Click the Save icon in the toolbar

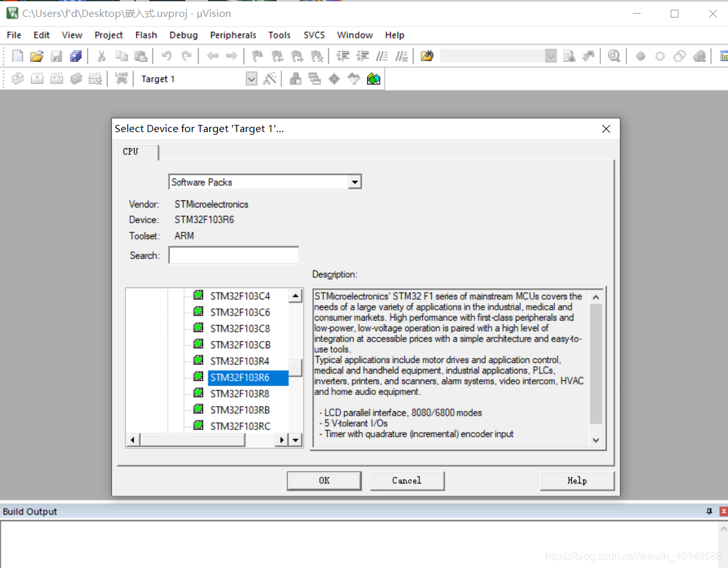tap(56, 56)
